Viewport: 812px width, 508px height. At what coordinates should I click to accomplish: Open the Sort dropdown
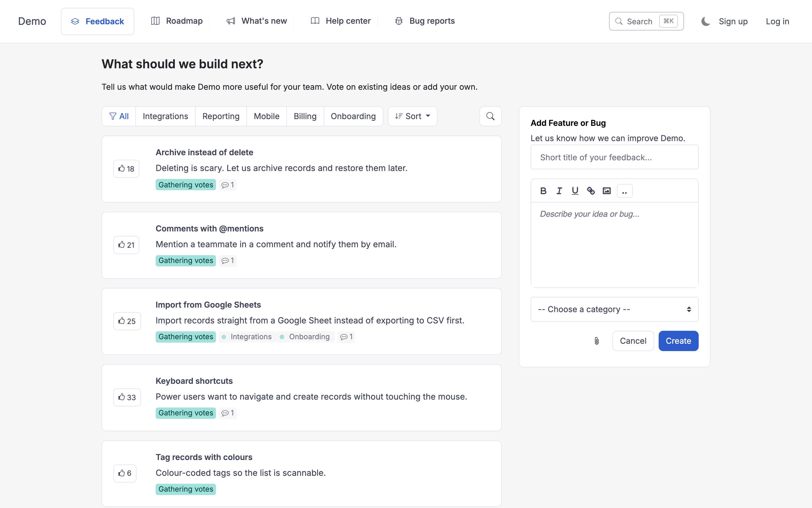click(x=412, y=116)
